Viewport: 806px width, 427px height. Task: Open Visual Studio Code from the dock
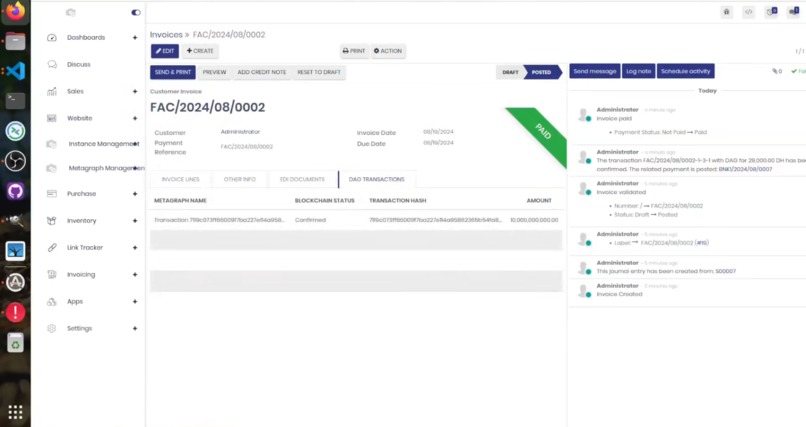coord(15,70)
